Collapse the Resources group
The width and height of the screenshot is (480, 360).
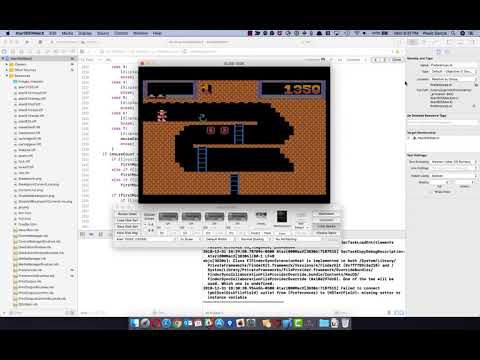(7, 76)
